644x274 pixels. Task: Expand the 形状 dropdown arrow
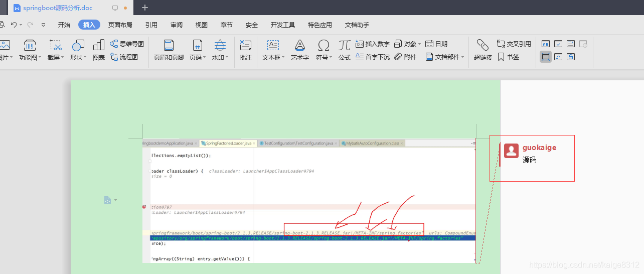(85, 58)
